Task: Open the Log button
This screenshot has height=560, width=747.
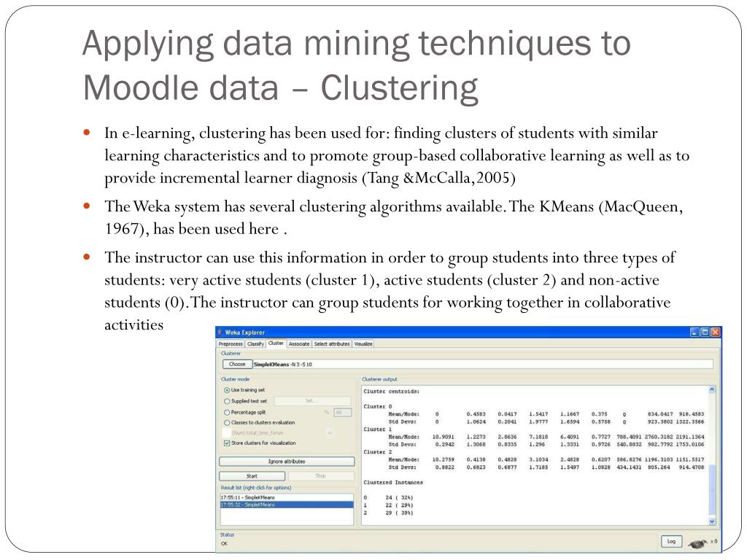Action: 671,542
